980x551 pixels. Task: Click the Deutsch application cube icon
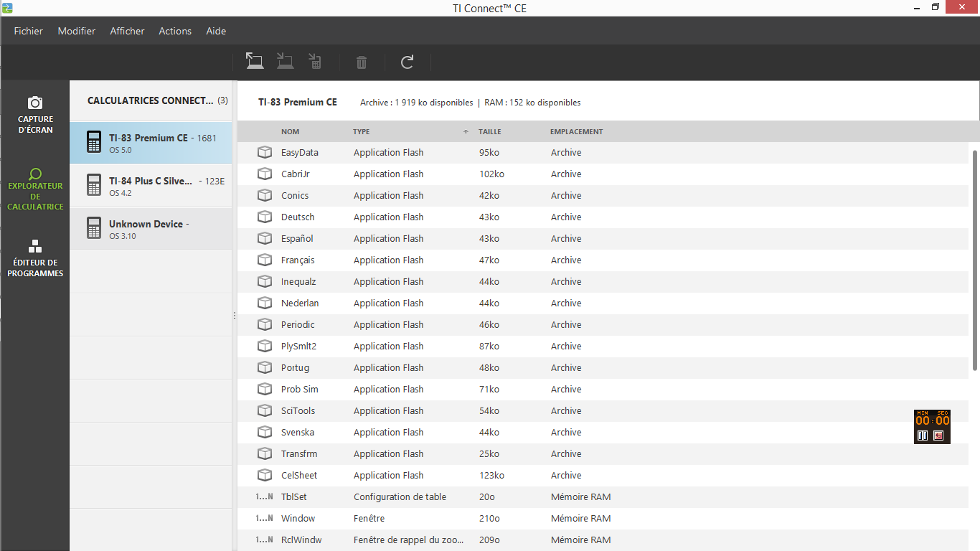[x=265, y=217]
